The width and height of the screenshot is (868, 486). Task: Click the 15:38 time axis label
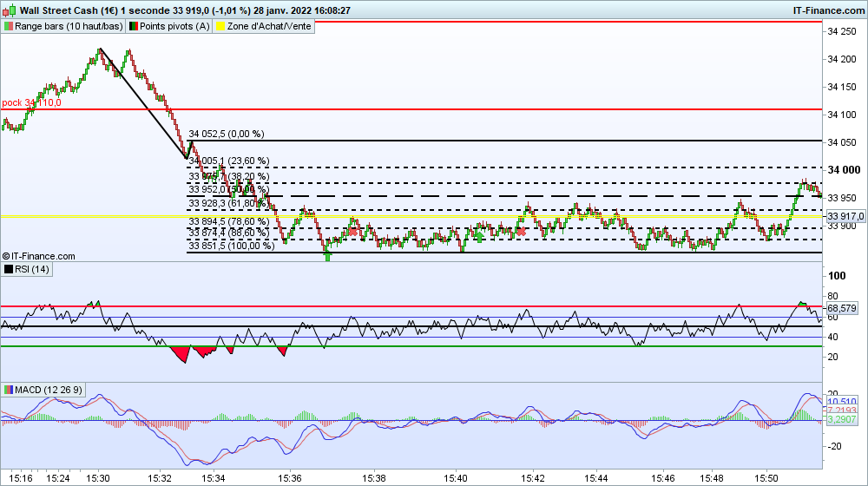(374, 478)
